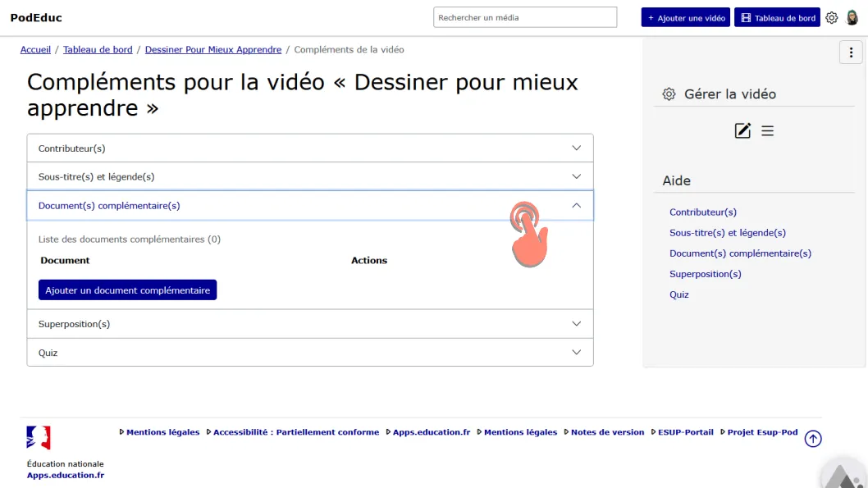Expand the Contributeur(s) accordion section
Viewport: 868px width, 488px height.
(x=310, y=148)
